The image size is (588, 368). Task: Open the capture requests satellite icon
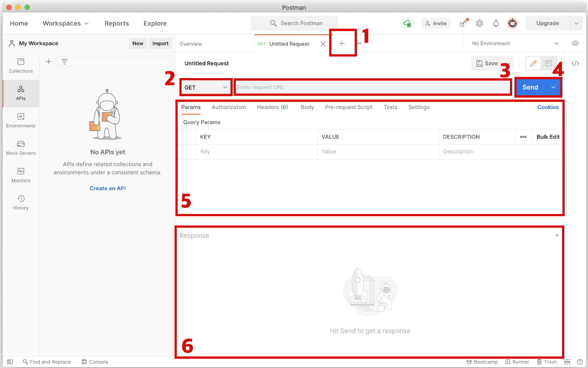coord(463,23)
